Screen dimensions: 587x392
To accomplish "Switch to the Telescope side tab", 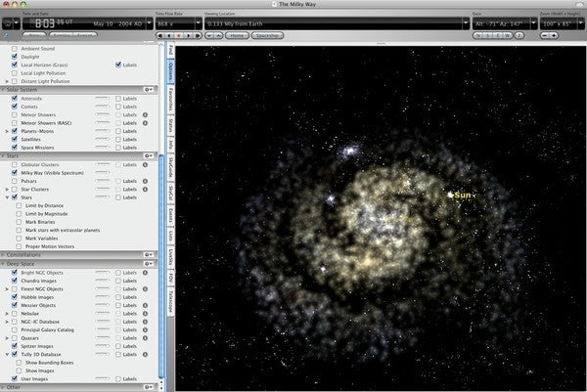I will [x=170, y=301].
